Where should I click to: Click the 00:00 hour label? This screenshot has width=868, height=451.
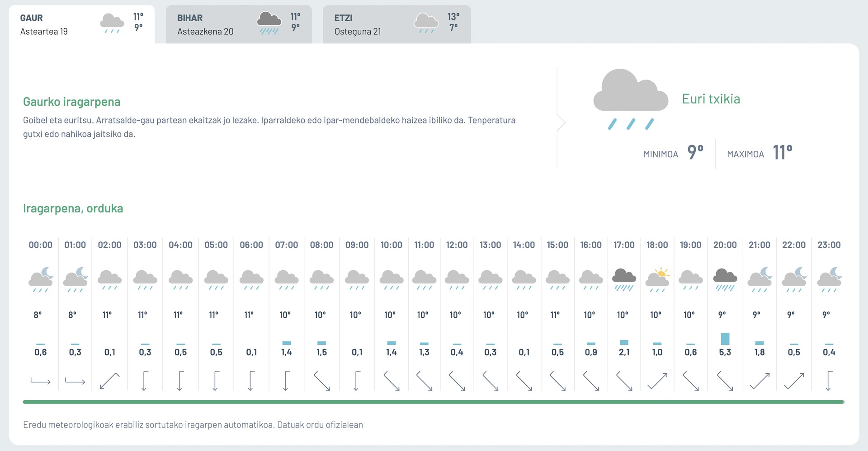[x=41, y=245]
